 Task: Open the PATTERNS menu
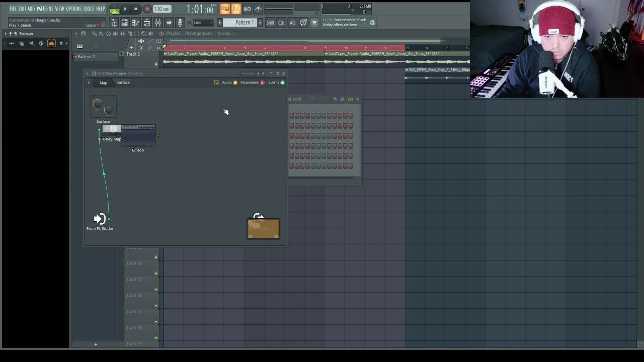(x=45, y=9)
